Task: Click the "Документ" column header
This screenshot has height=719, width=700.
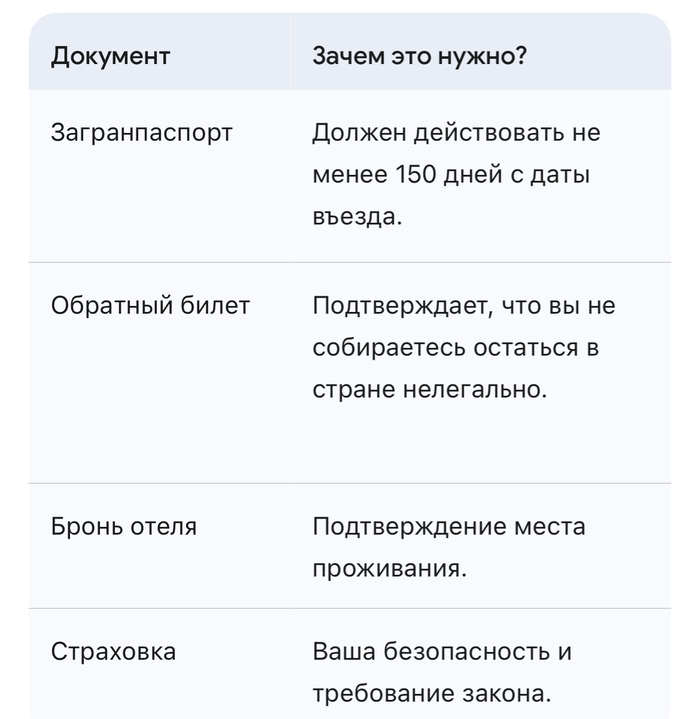Action: (x=110, y=56)
